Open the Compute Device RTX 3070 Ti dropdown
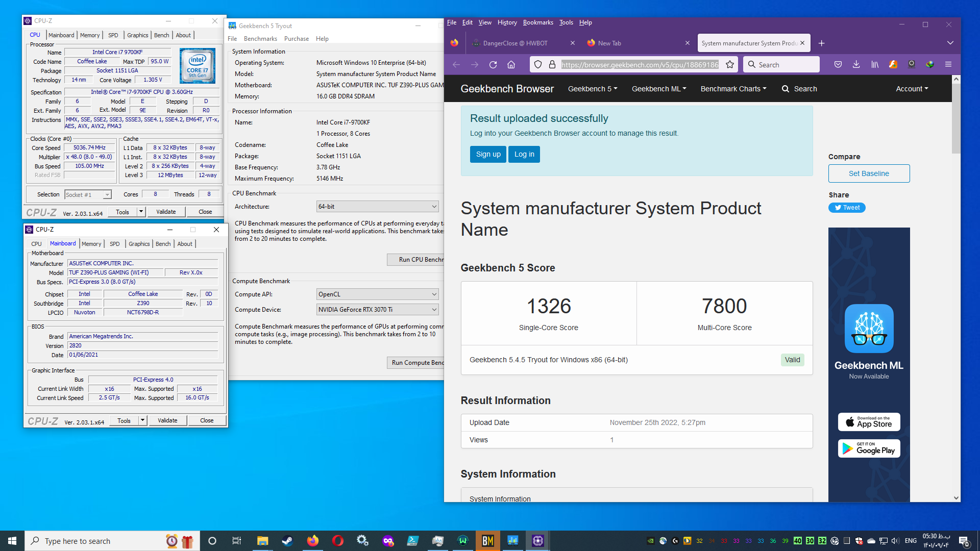Image resolution: width=980 pixels, height=551 pixels. pyautogui.click(x=377, y=310)
